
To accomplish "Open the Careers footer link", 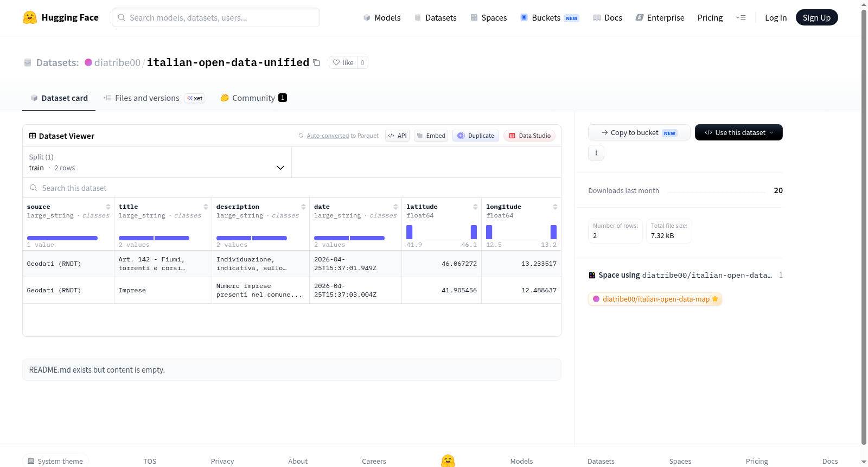I will 374,461.
